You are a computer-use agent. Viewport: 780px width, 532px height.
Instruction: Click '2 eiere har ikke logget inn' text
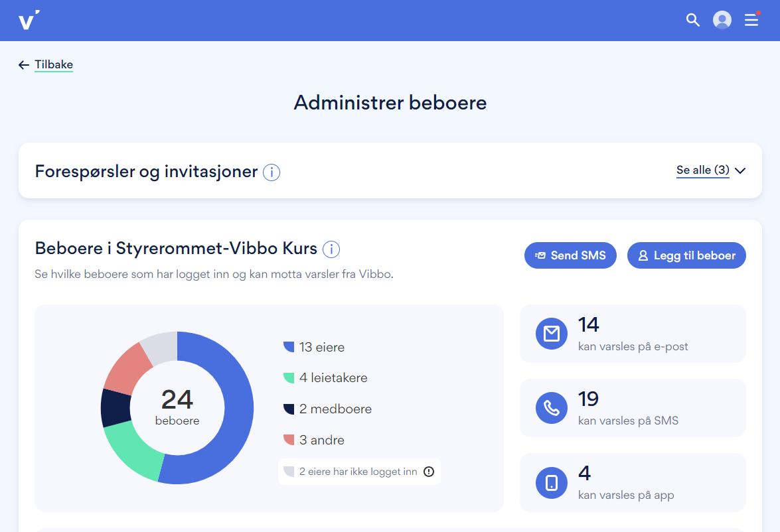click(358, 472)
